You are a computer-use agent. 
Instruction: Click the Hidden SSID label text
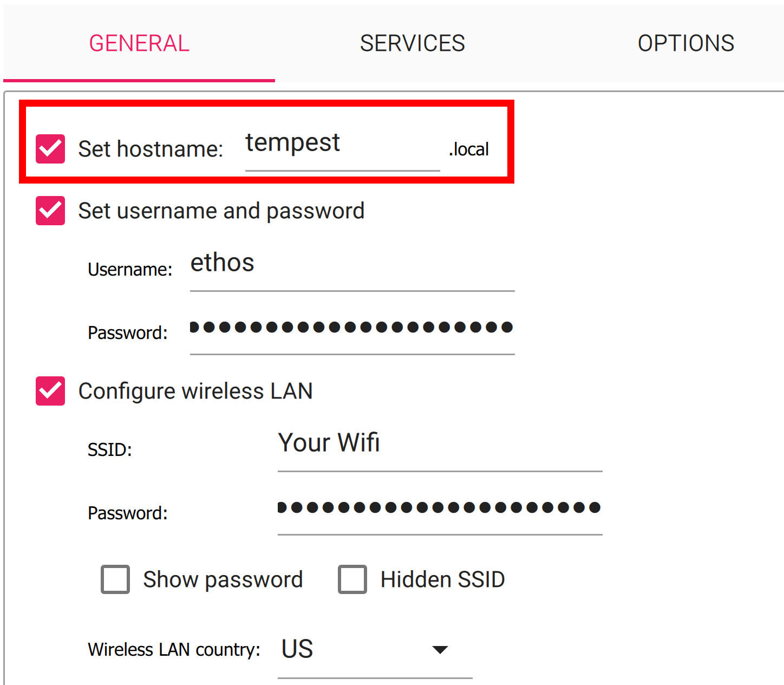tap(442, 579)
